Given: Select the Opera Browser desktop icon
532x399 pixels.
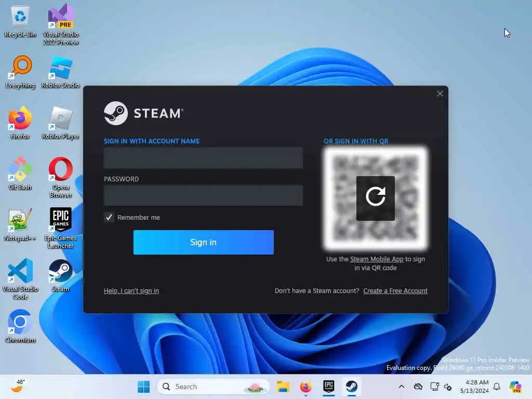Looking at the screenshot, I should pyautogui.click(x=60, y=178).
